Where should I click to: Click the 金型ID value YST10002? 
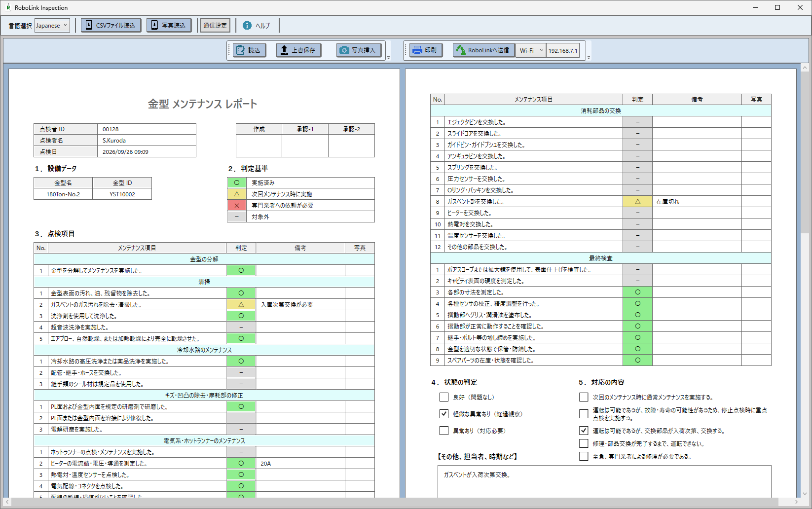coord(122,194)
